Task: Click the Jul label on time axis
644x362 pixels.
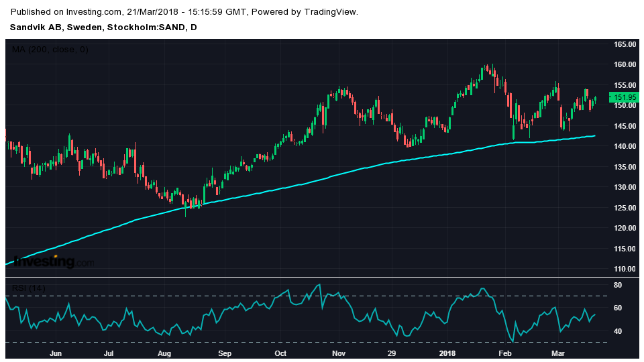Action: click(x=109, y=353)
